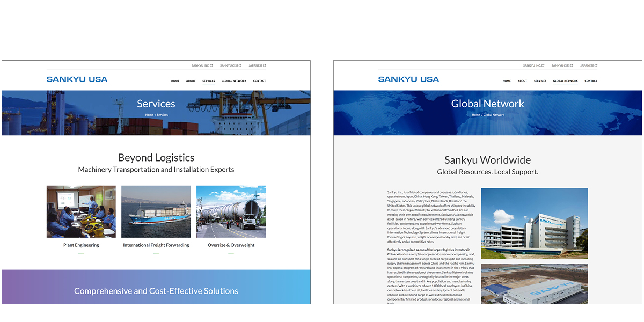This screenshot has height=322, width=644.
Task: Select GLOBAL NETWORK in the Services page navigation
Action: coord(234,81)
